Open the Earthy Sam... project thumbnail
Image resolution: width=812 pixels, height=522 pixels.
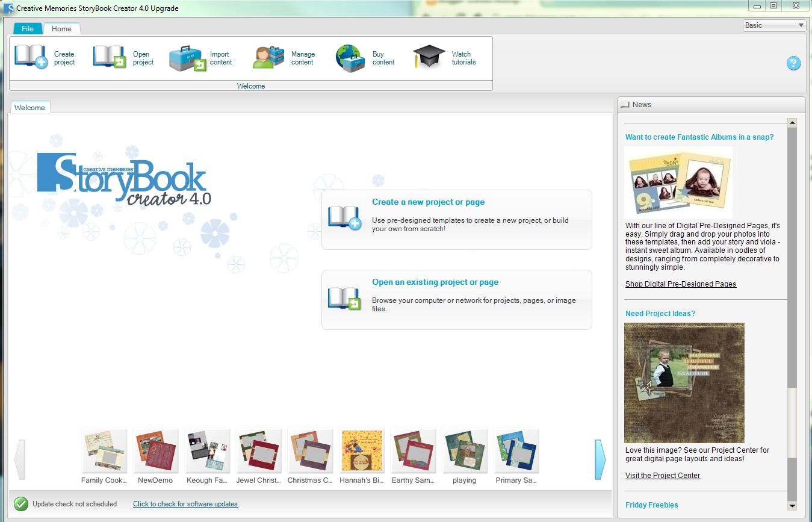click(413, 452)
